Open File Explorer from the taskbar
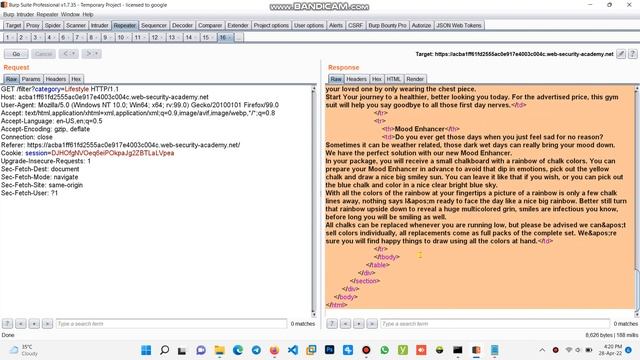640x360 pixels. tap(220, 350)
